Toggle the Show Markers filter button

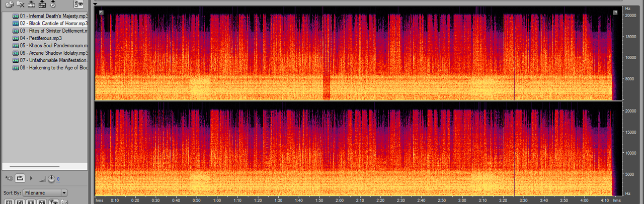(53, 202)
